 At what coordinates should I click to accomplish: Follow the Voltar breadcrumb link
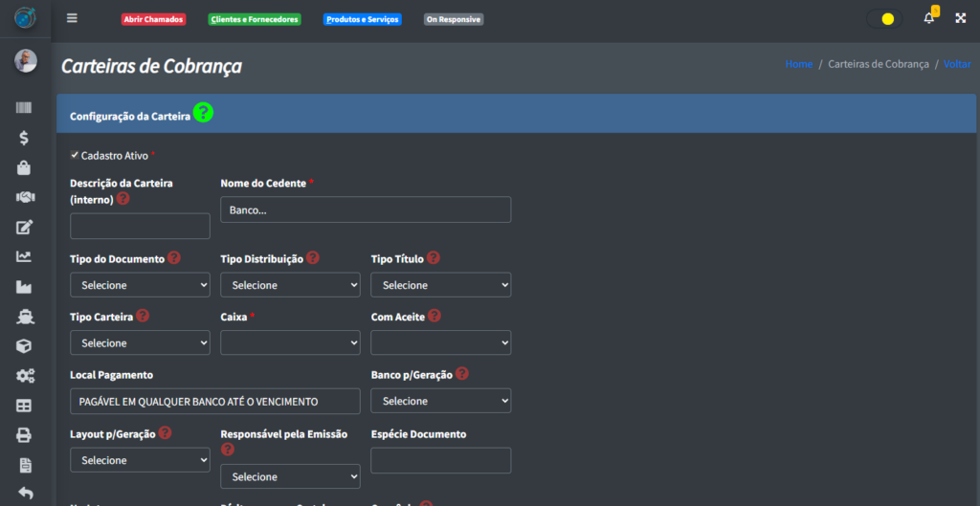click(x=956, y=64)
